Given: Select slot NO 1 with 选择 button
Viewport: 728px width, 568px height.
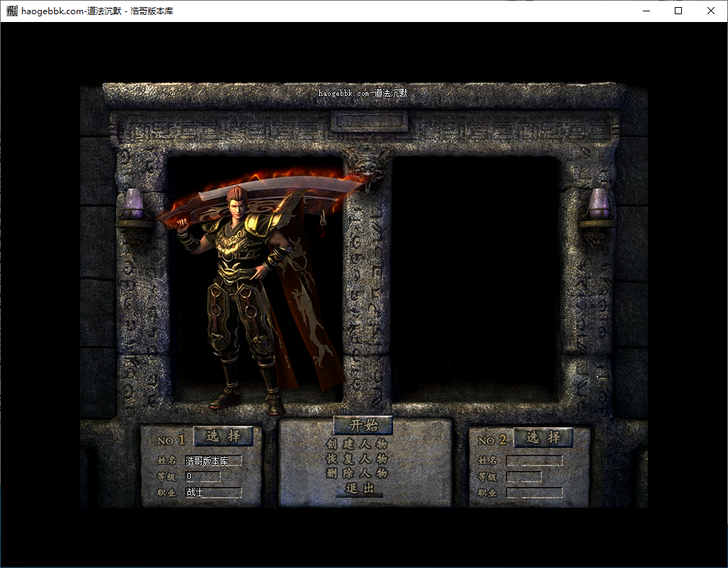Looking at the screenshot, I should pos(223,436).
